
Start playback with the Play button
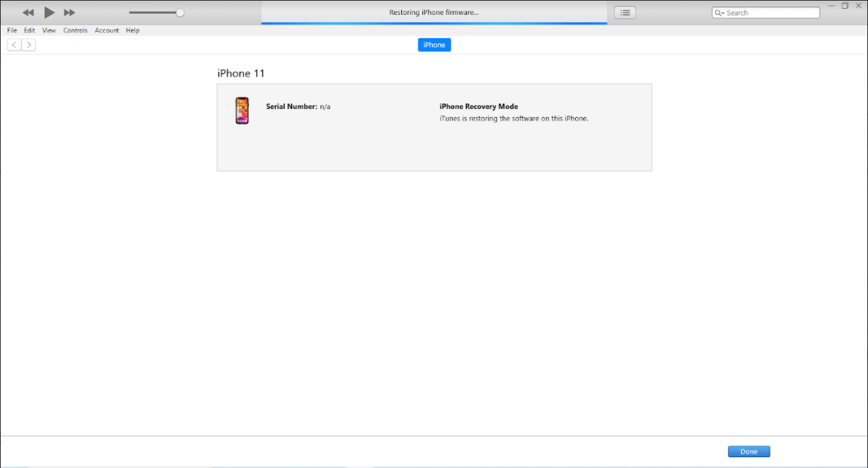(49, 12)
